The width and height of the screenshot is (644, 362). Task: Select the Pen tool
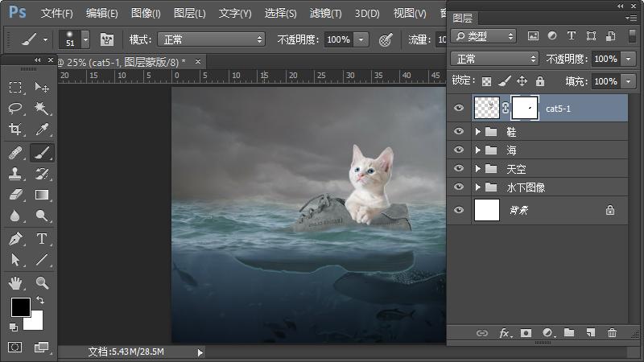[15, 238]
